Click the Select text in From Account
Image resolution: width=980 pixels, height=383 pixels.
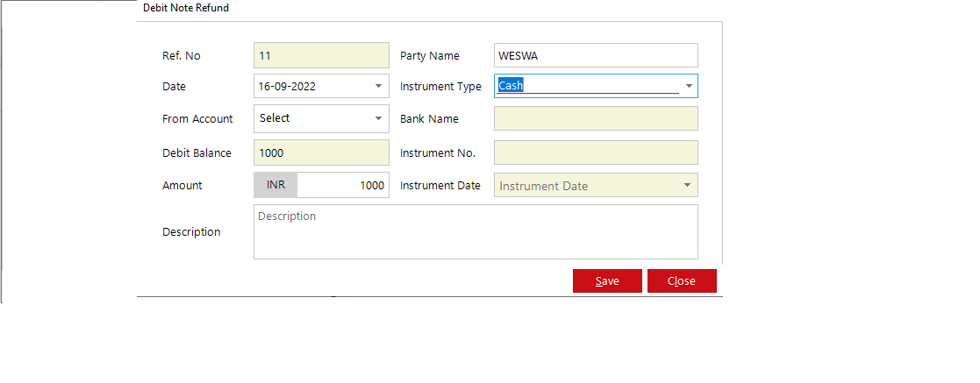[x=275, y=118]
